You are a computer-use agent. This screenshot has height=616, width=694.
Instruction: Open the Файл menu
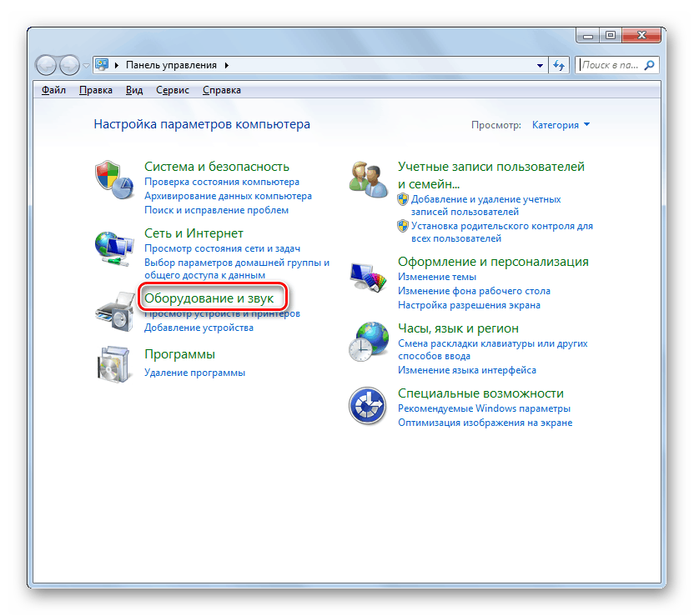54,90
